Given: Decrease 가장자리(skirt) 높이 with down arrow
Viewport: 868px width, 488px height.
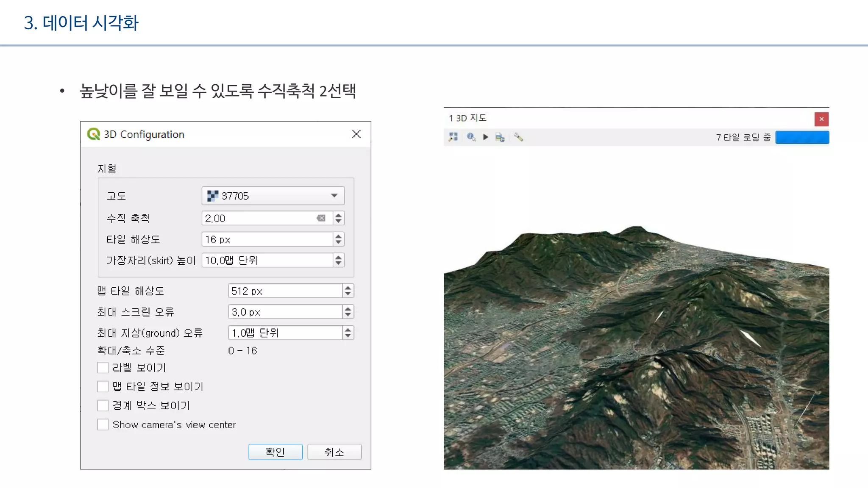Looking at the screenshot, I should 338,263.
